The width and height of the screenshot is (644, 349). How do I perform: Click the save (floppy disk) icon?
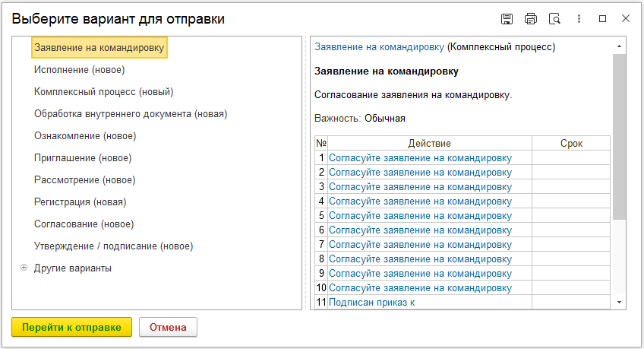[507, 19]
